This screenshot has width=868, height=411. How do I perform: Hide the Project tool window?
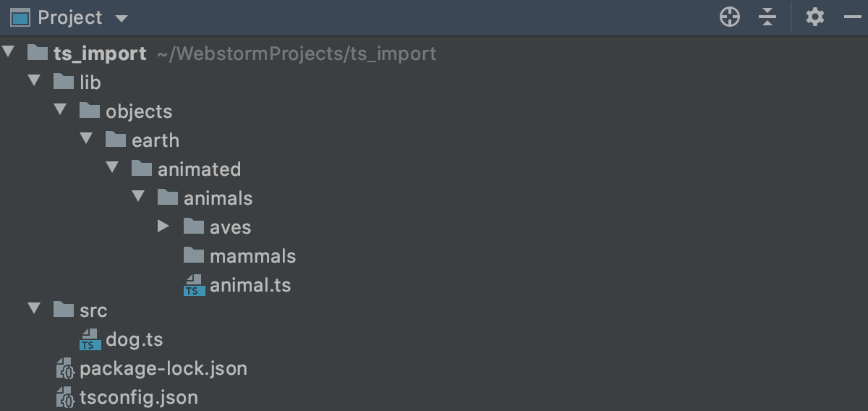(853, 17)
